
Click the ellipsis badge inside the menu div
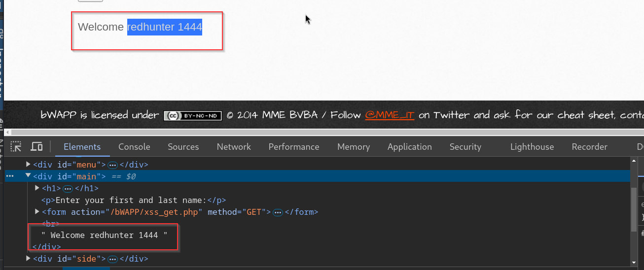pos(112,165)
